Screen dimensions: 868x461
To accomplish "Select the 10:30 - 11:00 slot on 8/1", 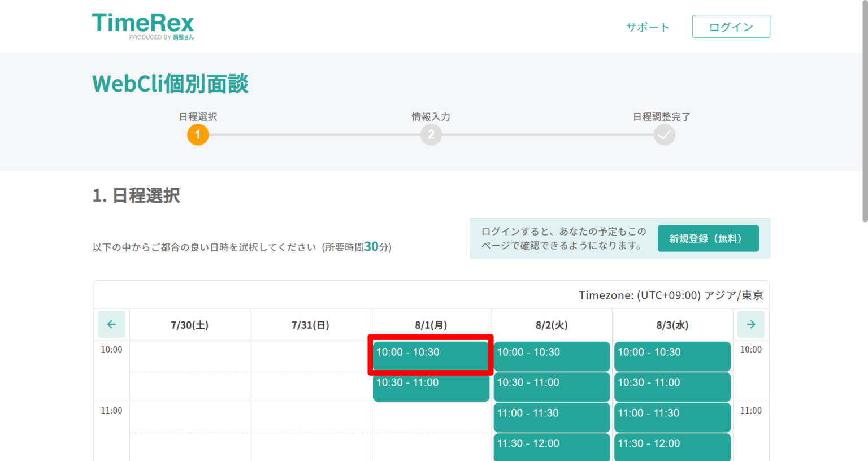I will [x=431, y=386].
